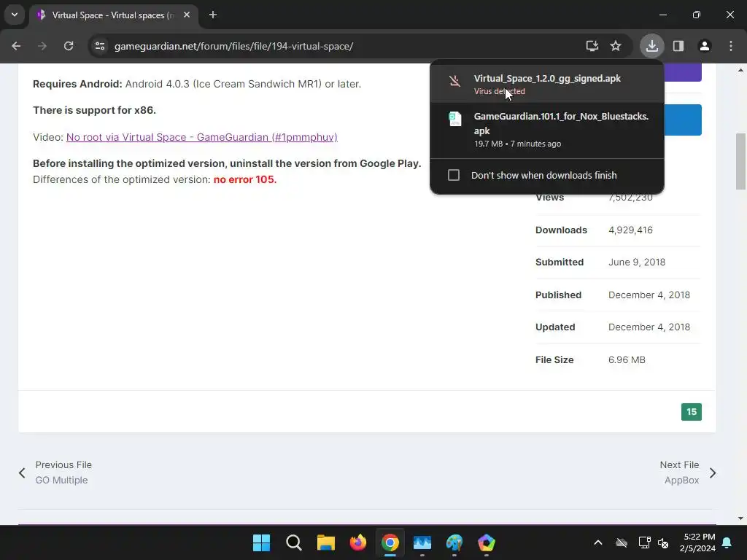Open Chrome three-dot menu
Image resolution: width=747 pixels, height=560 pixels.
[x=731, y=46]
